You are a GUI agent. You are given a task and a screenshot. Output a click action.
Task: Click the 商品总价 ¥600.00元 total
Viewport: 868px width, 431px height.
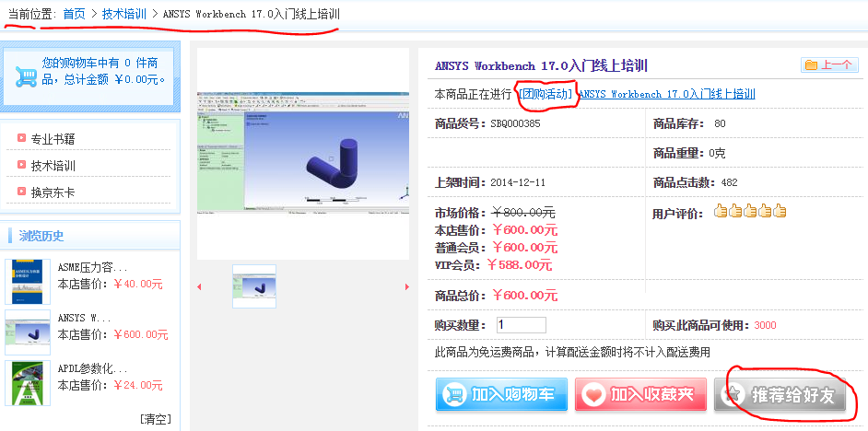(525, 295)
